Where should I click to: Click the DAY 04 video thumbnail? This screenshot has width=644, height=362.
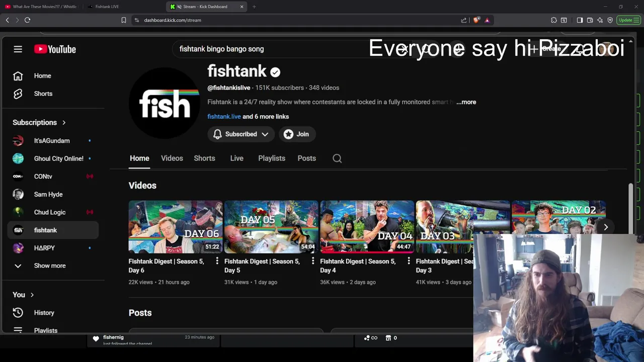pyautogui.click(x=367, y=227)
